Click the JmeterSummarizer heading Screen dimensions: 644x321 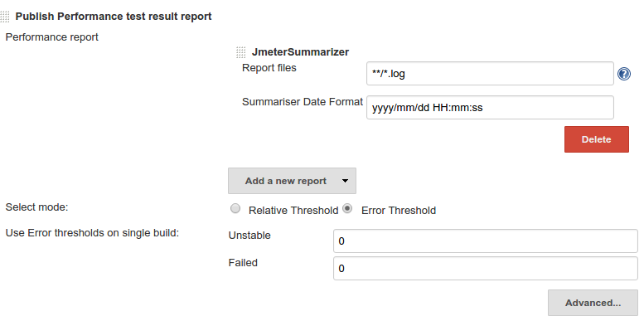(x=300, y=52)
